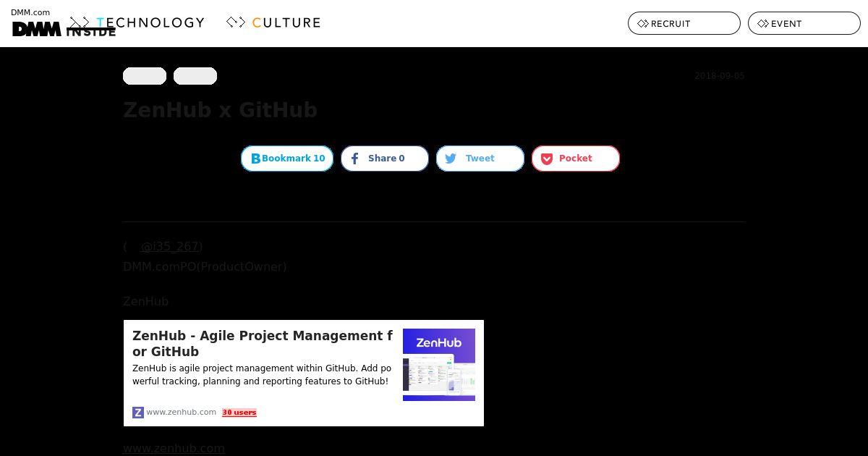Follow the www.zenhub.com link below the card
868x456 pixels.
pos(174,448)
